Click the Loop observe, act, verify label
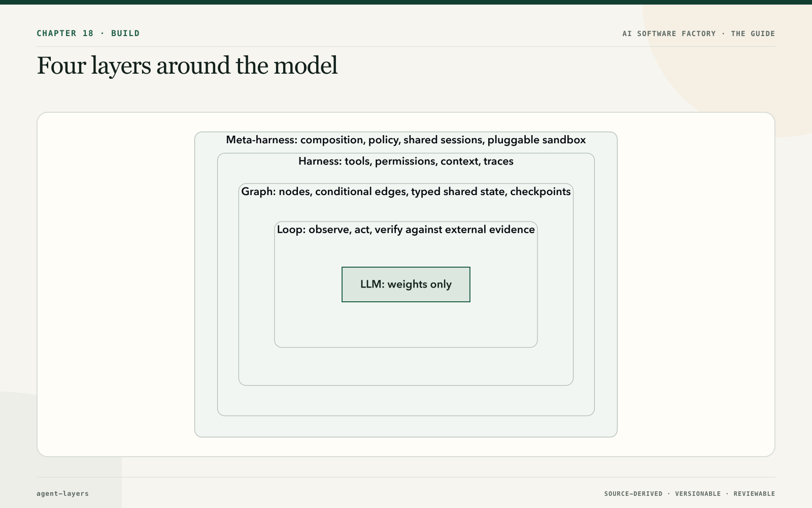The image size is (812, 508). 406,230
